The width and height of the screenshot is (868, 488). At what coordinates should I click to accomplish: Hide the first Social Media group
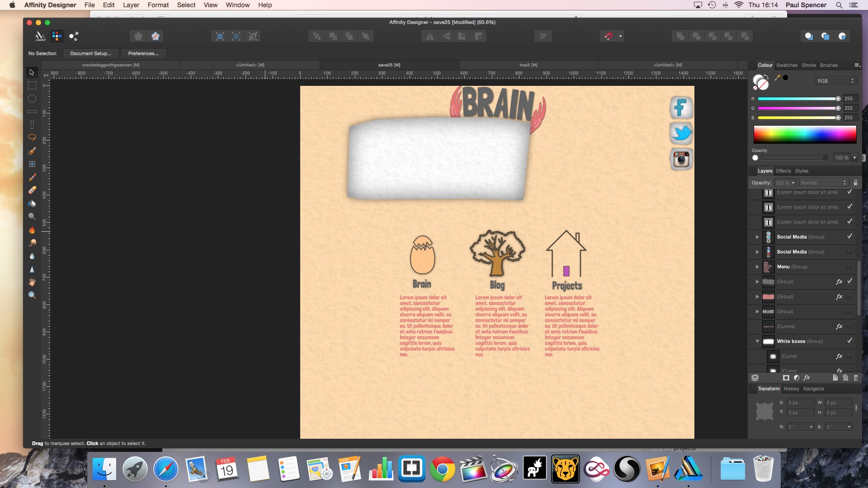849,237
